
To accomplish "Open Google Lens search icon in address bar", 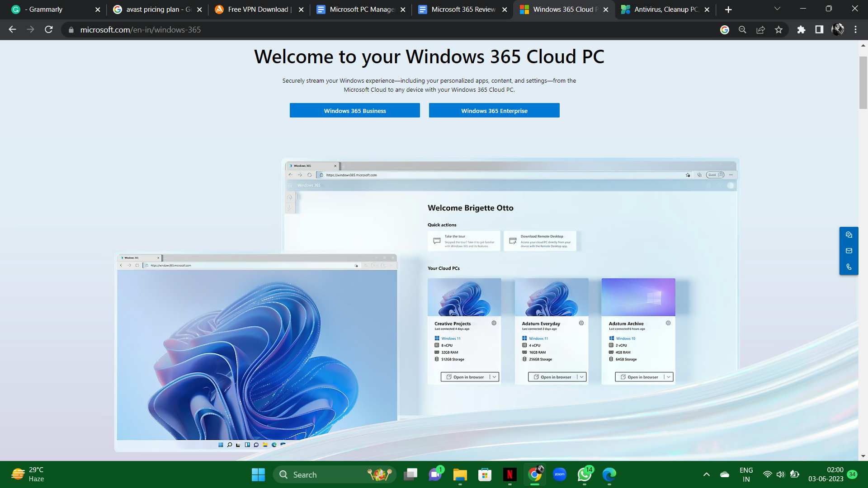I will click(724, 29).
